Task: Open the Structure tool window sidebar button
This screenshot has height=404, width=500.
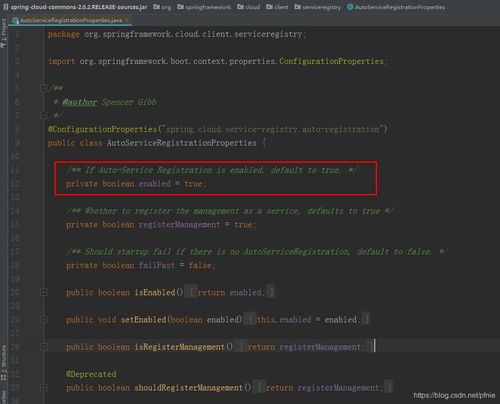Action: [4, 363]
